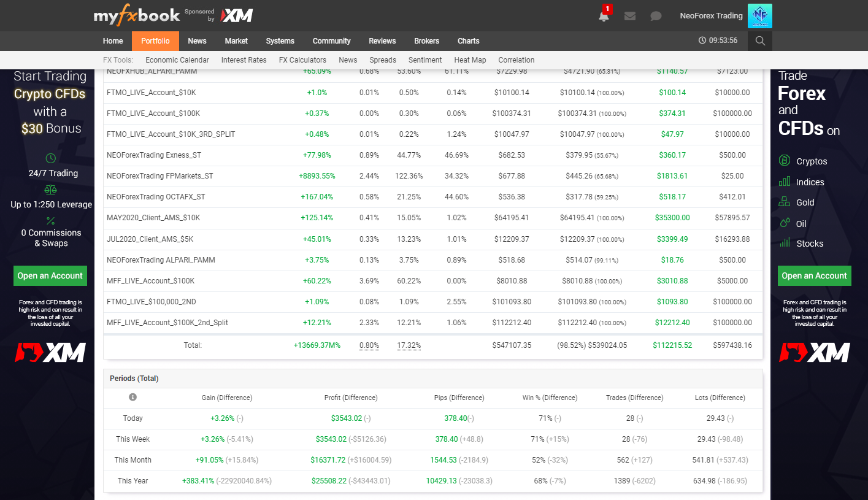This screenshot has height=500, width=868.
Task: Open the notifications bell icon
Action: coord(604,16)
